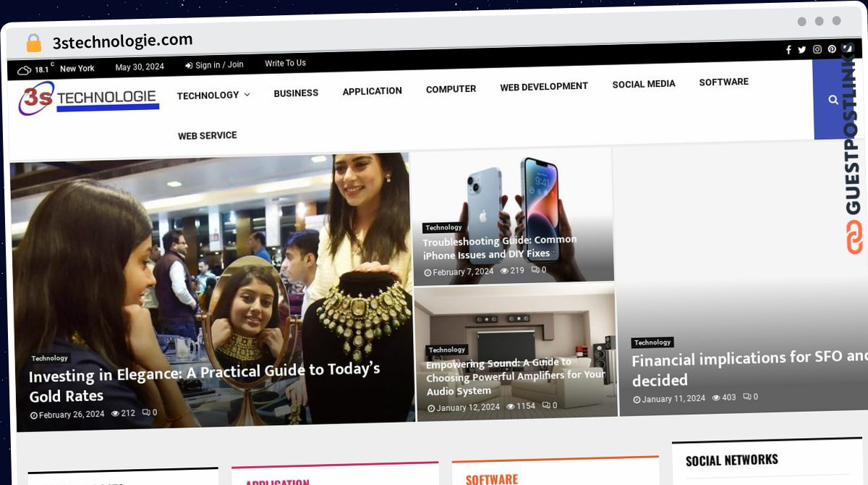Click the 18.1 temperature reading

click(x=42, y=69)
